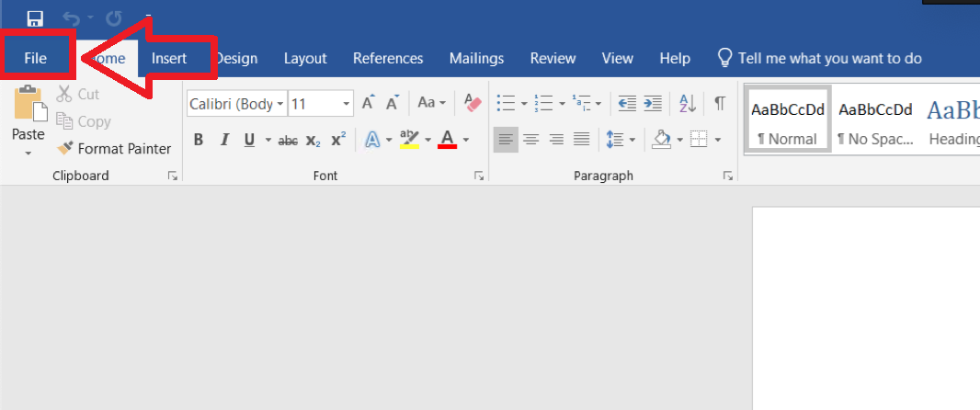Screen dimensions: 980x410
Task: Click the Sort icon in Paragraph group
Action: tap(687, 104)
